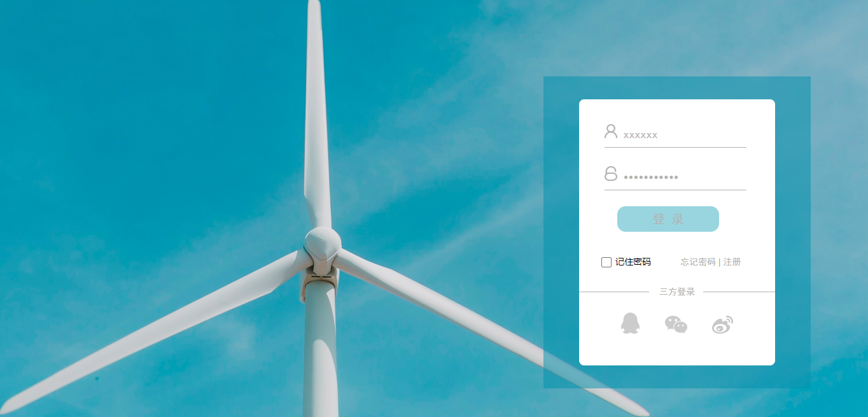Image resolution: width=868 pixels, height=417 pixels.
Task: Click the 记住密码 label text
Action: coord(633,262)
